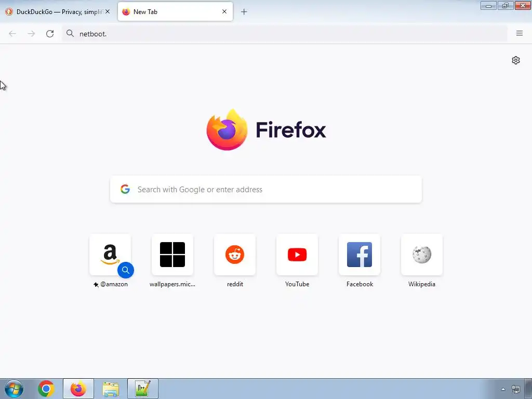This screenshot has width=532, height=399.
Task: Click the @amazon label
Action: click(x=114, y=284)
